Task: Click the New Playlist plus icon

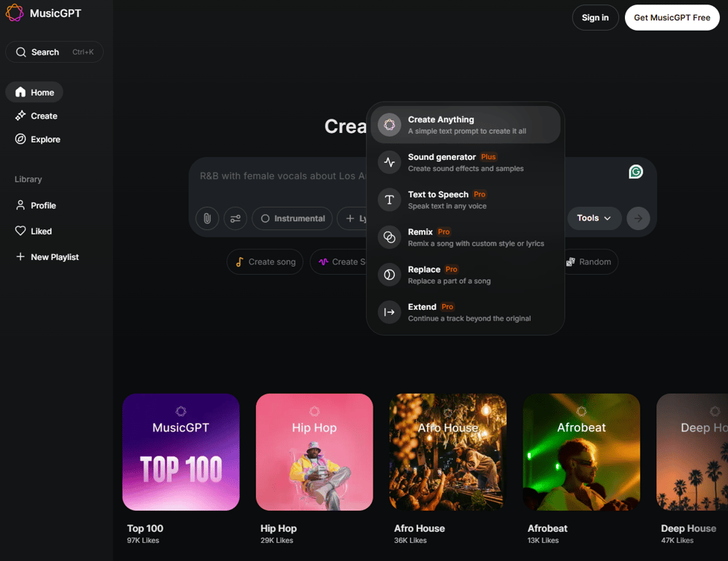Action: [20, 256]
